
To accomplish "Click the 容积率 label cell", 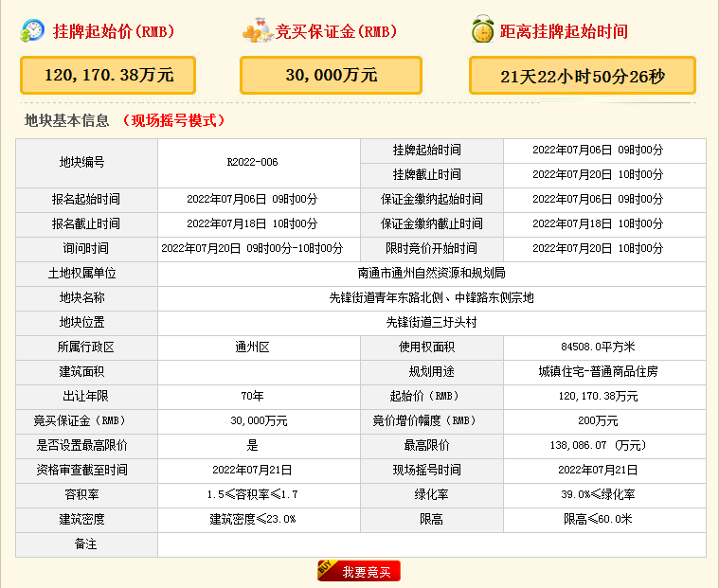I will (x=86, y=495).
